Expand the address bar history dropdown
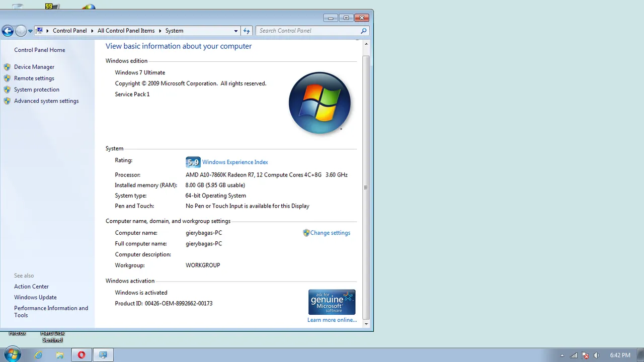This screenshot has height=362, width=644. [x=235, y=31]
